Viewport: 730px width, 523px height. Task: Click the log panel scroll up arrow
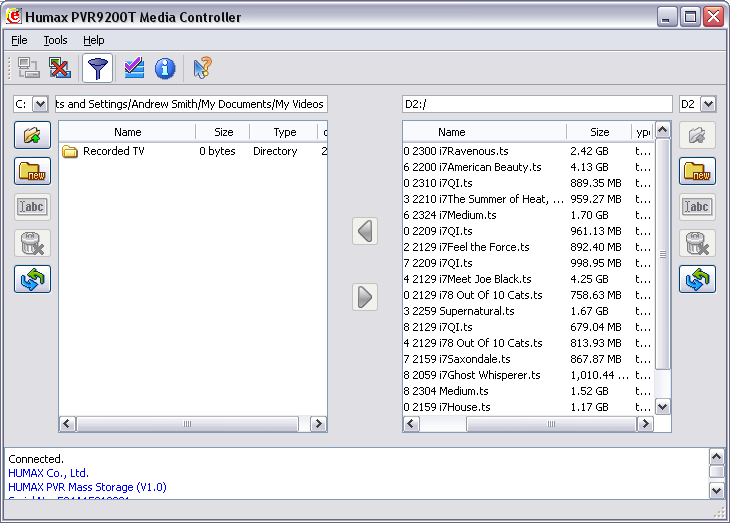[716, 456]
